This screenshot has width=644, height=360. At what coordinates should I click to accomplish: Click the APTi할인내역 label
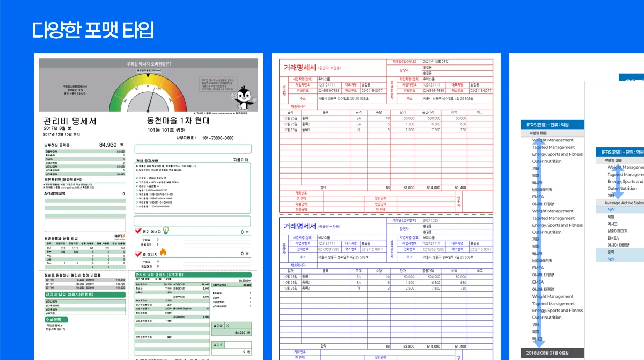[x=54, y=193]
